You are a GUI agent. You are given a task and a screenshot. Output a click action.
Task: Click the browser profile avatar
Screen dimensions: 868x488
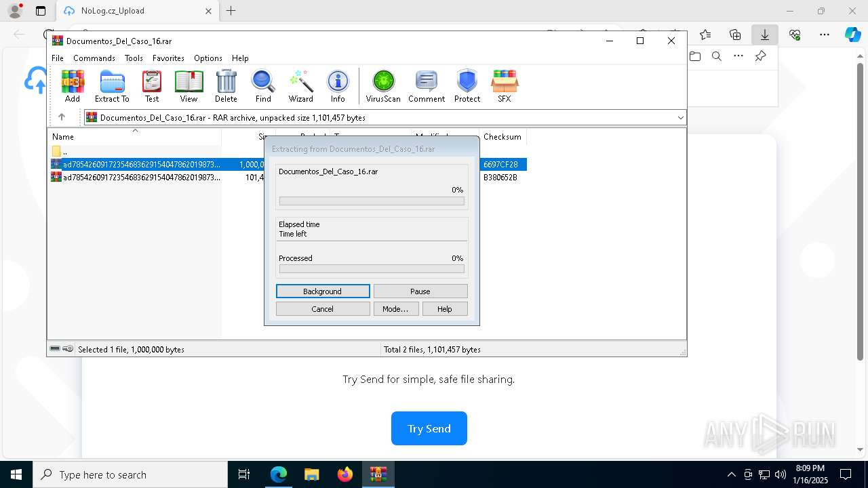15,11
